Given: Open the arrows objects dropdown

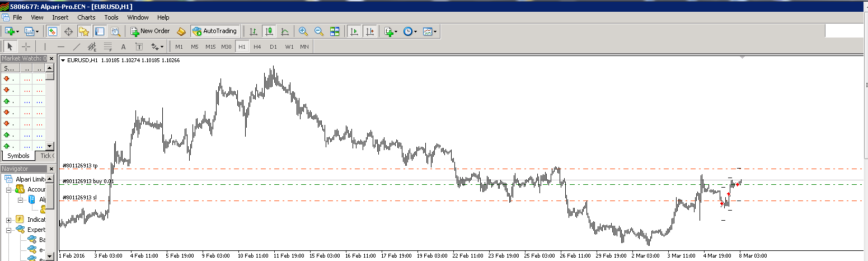Looking at the screenshot, I should pos(162,47).
